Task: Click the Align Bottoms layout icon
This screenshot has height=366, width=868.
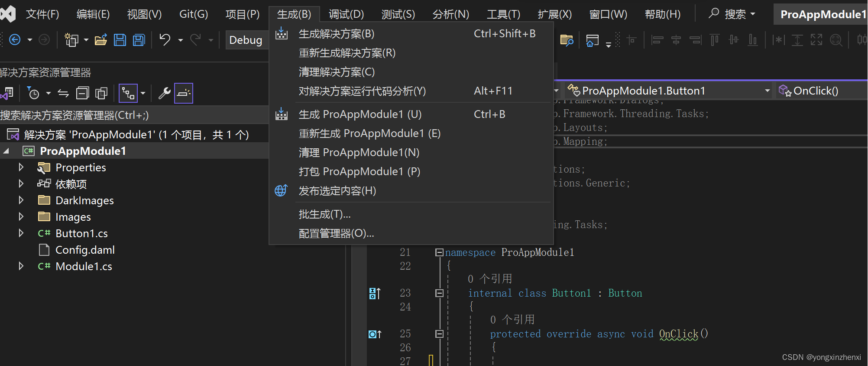Action: coord(753,40)
